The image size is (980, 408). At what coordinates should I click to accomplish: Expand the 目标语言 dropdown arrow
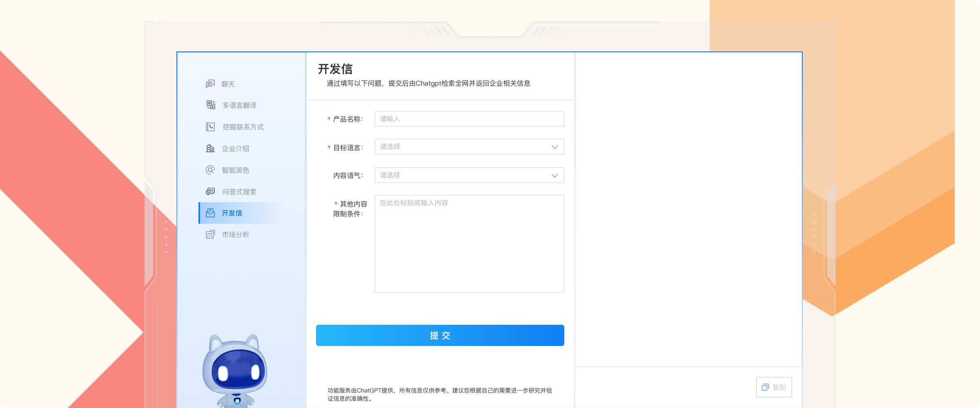click(x=555, y=147)
